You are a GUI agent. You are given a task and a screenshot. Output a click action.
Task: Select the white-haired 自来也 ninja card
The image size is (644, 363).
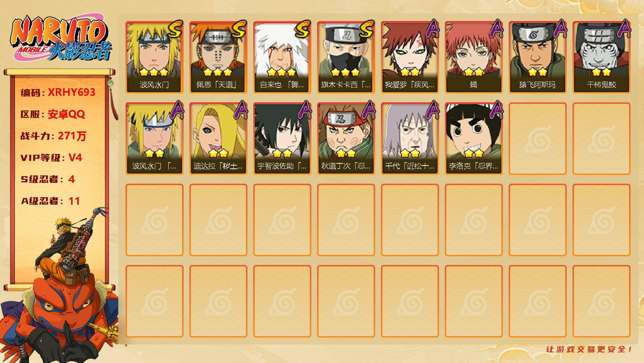(282, 57)
